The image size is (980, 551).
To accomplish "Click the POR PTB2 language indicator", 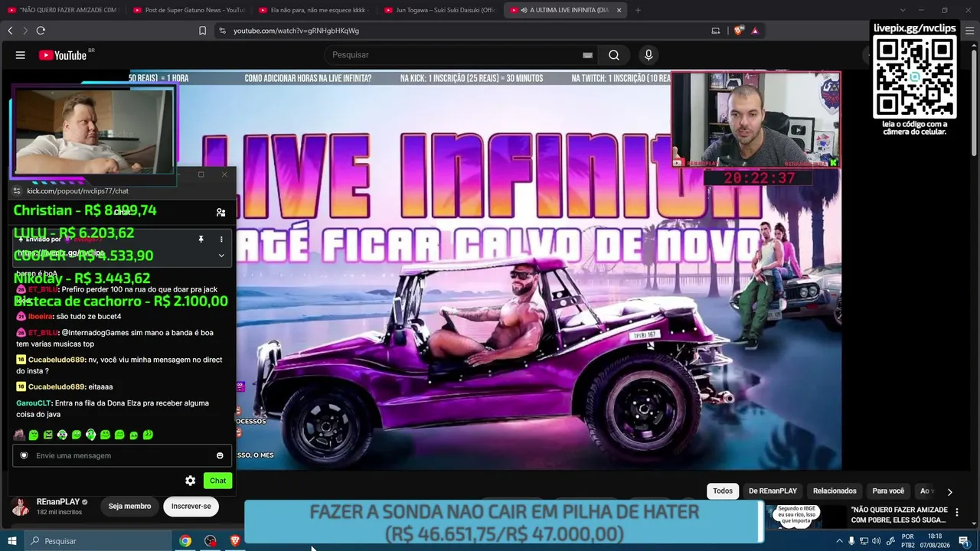I will (x=908, y=541).
